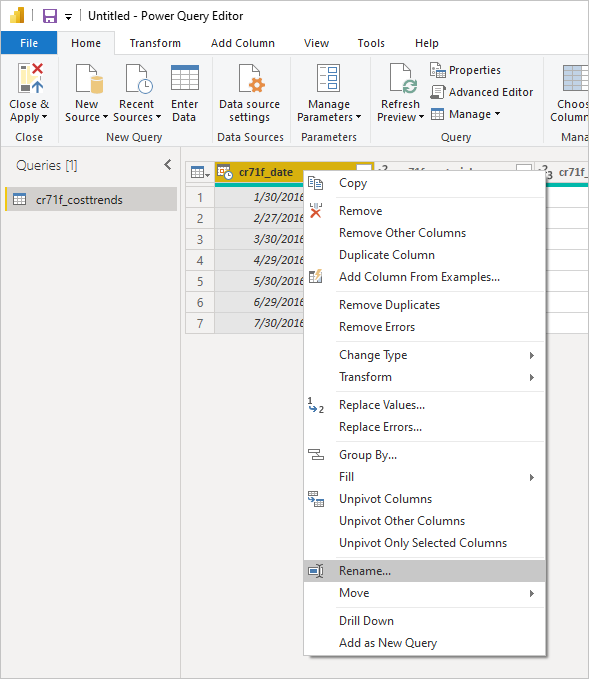Viewport: 589px width, 679px height.
Task: Open the Manage query dropdown
Action: [466, 114]
